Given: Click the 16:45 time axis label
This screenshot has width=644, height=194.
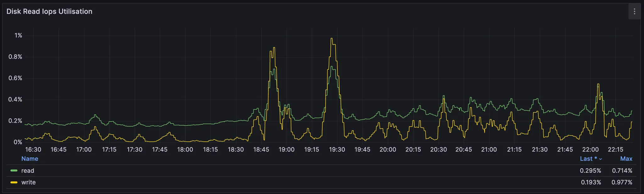Looking at the screenshot, I should tap(58, 150).
